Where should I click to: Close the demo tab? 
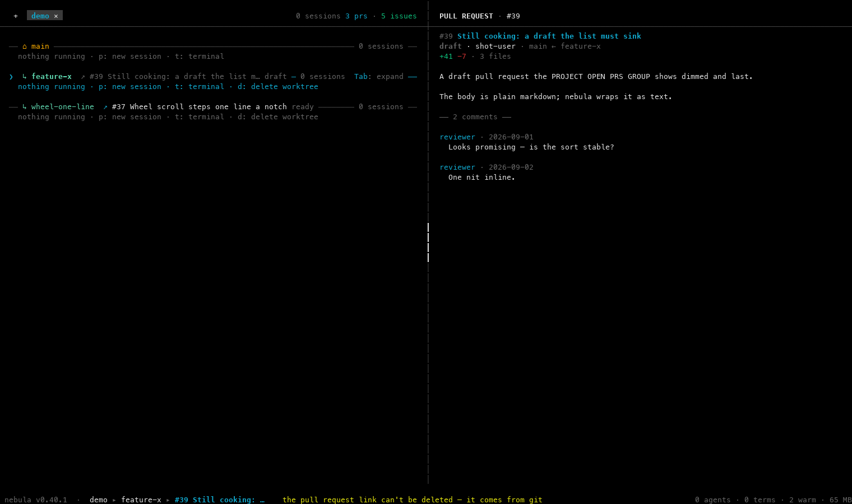pyautogui.click(x=56, y=16)
